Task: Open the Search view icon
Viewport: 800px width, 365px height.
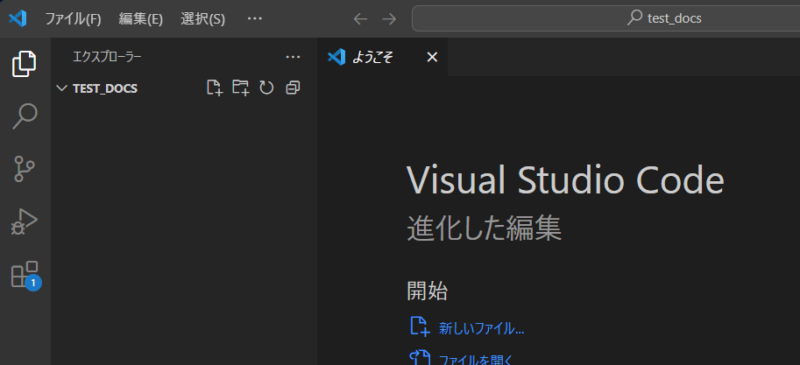Action: [24, 116]
